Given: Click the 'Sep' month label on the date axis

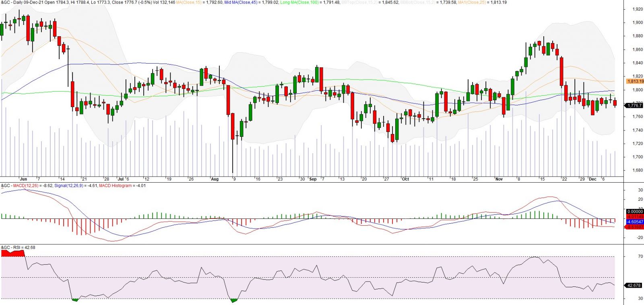Looking at the screenshot, I should click(x=313, y=179).
